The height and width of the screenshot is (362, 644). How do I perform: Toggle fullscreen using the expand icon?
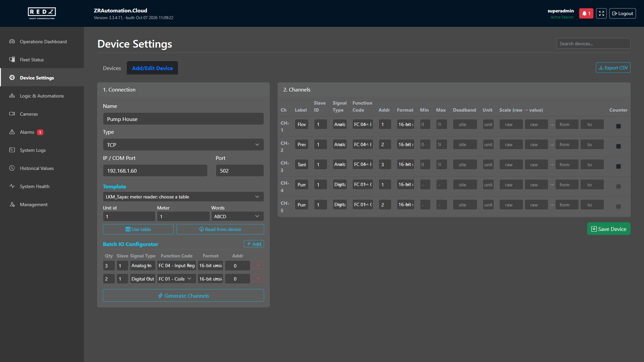601,13
